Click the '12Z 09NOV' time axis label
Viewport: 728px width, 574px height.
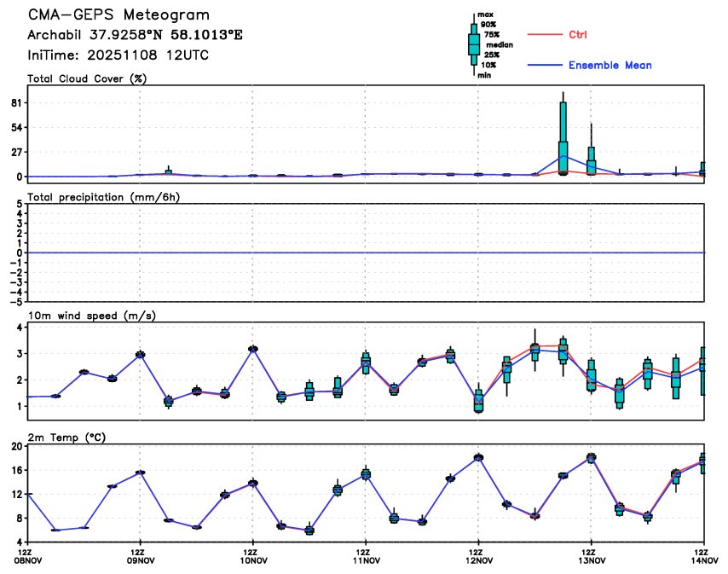[140, 556]
